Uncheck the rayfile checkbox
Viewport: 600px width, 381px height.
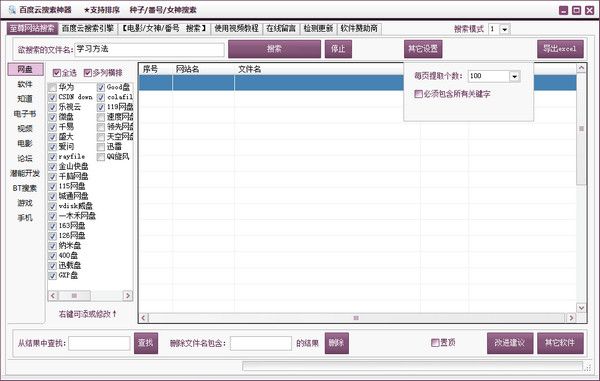(53, 157)
